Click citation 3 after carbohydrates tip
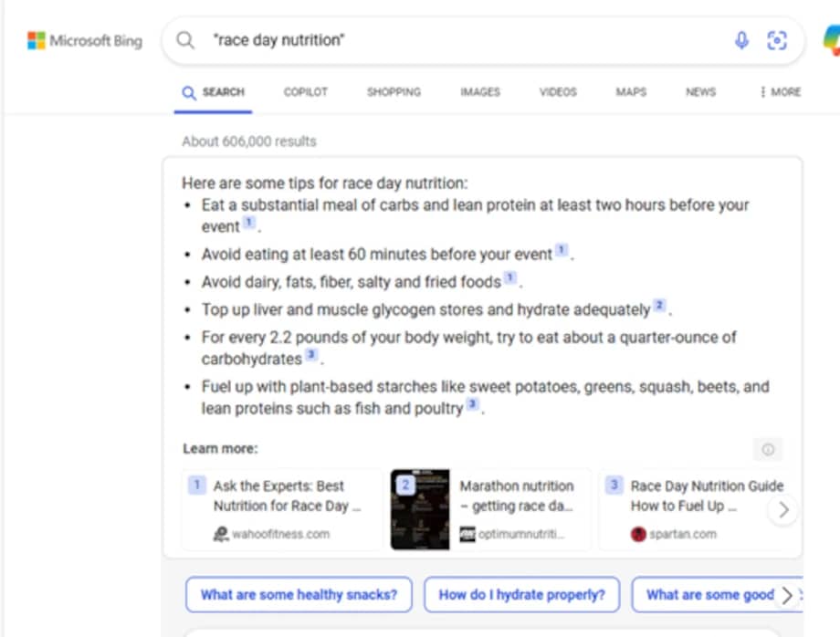 point(311,354)
